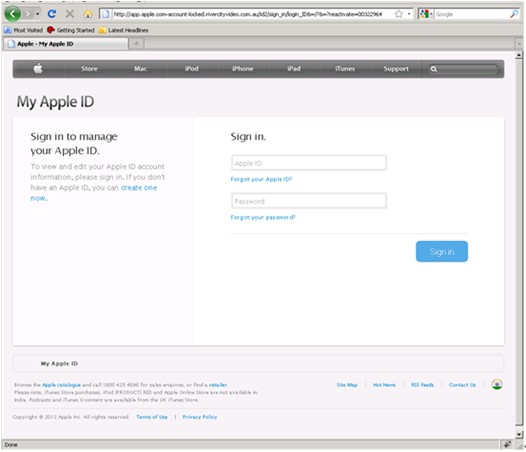Click the My Apple ID footer breadcrumb
The width and height of the screenshot is (526, 452).
(x=59, y=364)
